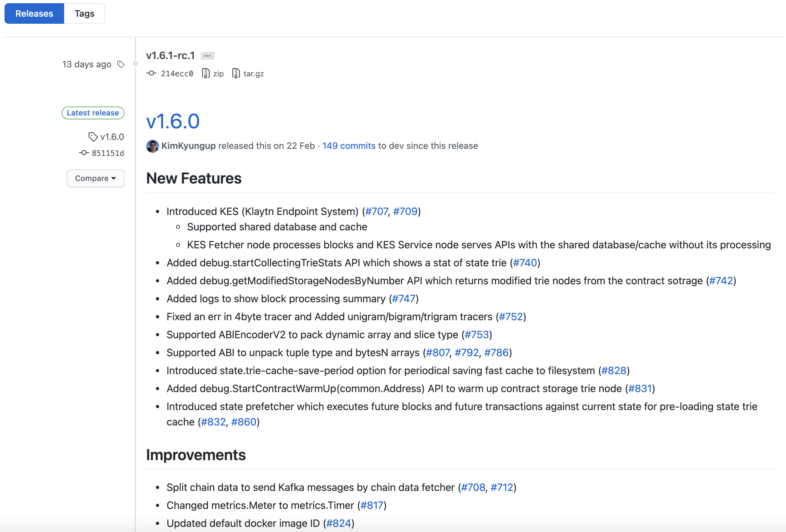Open KimKyungup's profile name link
Viewport: 786px width, 532px height.
tap(188, 146)
